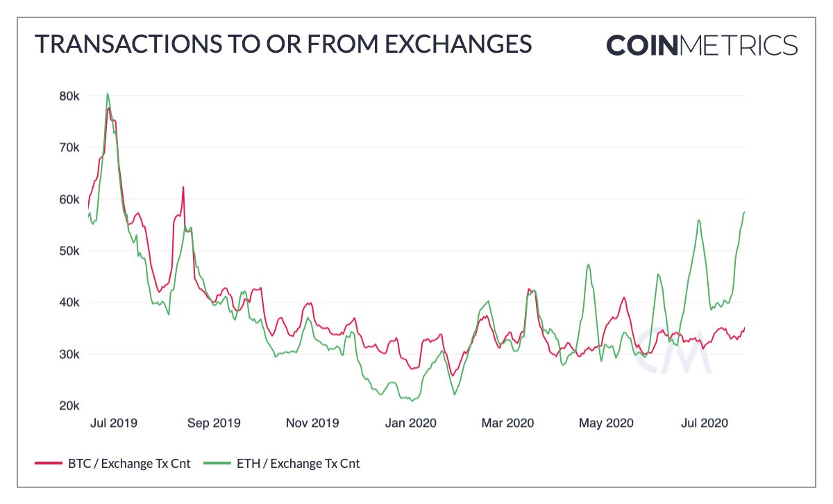Select the Jan 2020 x-axis label
This screenshot has width=833, height=504.
[411, 422]
